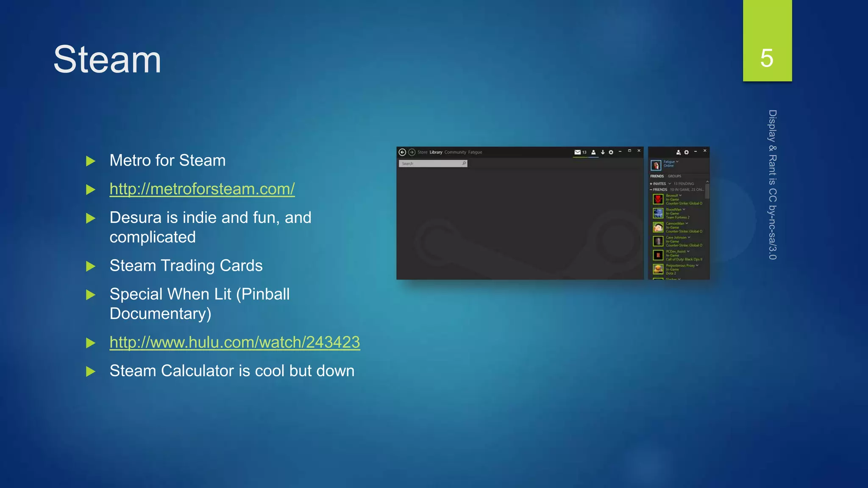The image size is (868, 488).
Task: Click PCDev_Assist's avatar
Action: (x=658, y=255)
